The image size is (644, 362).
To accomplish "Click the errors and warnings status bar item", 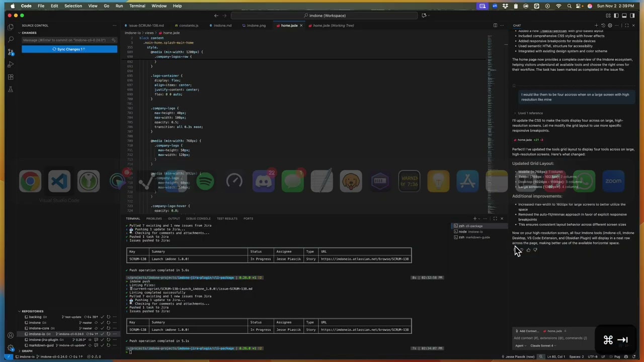I will tap(95, 356).
